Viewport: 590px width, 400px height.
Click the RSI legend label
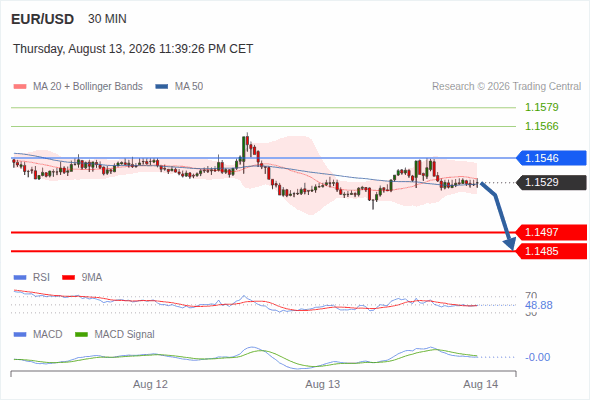point(41,278)
